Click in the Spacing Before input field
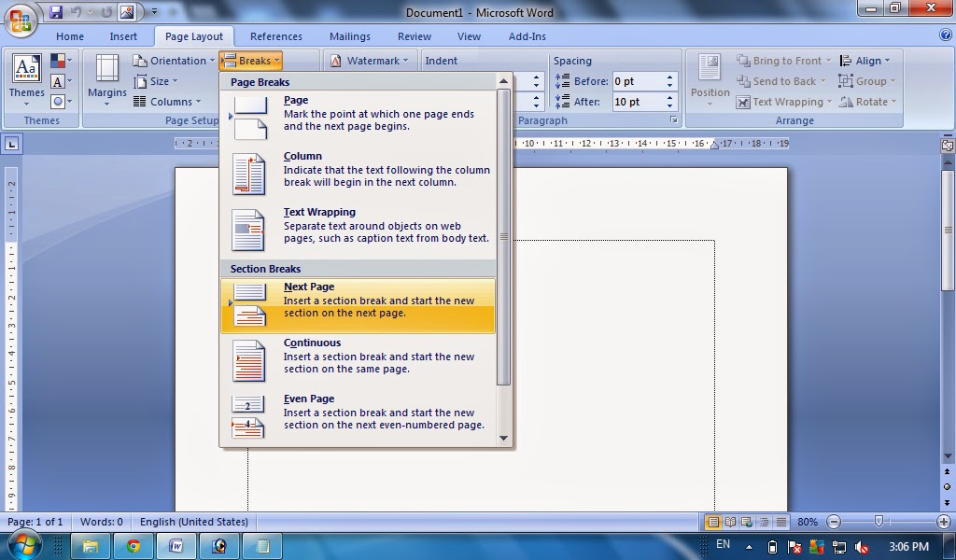The width and height of the screenshot is (956, 560). point(639,81)
